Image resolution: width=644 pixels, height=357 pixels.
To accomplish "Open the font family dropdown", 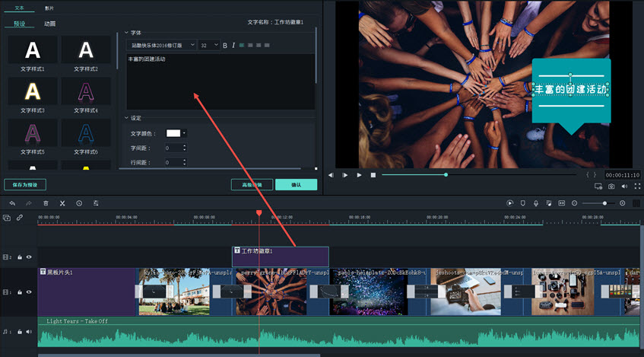I will click(x=161, y=46).
